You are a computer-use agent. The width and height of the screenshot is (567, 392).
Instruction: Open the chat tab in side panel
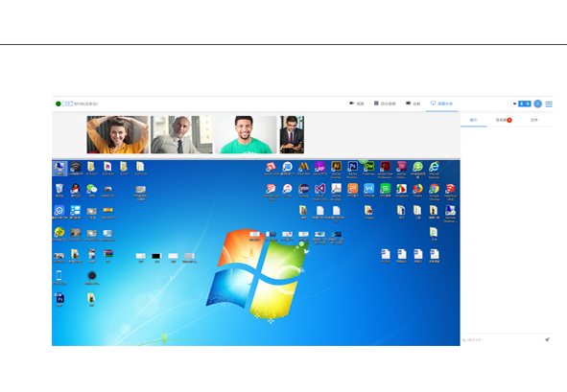tap(473, 120)
